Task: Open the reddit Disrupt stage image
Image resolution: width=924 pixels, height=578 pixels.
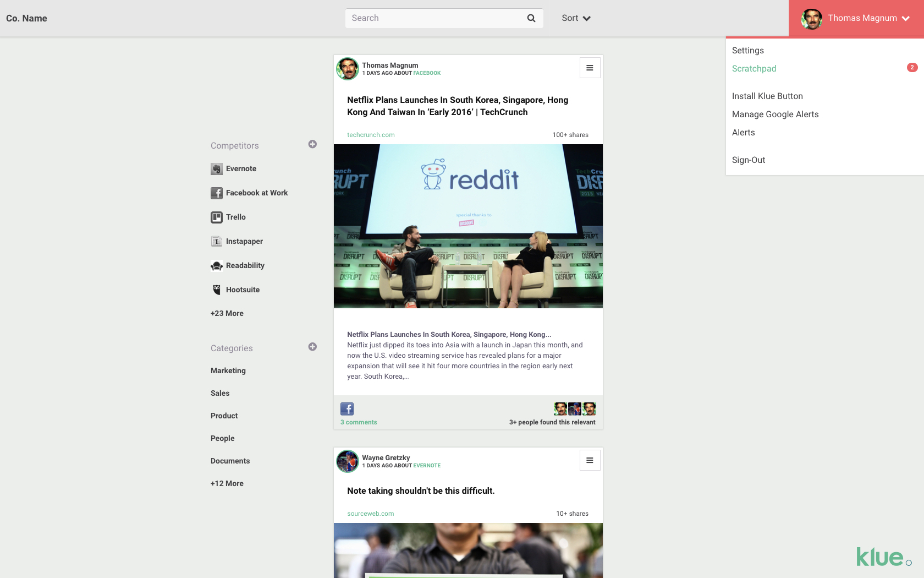Action: click(468, 226)
